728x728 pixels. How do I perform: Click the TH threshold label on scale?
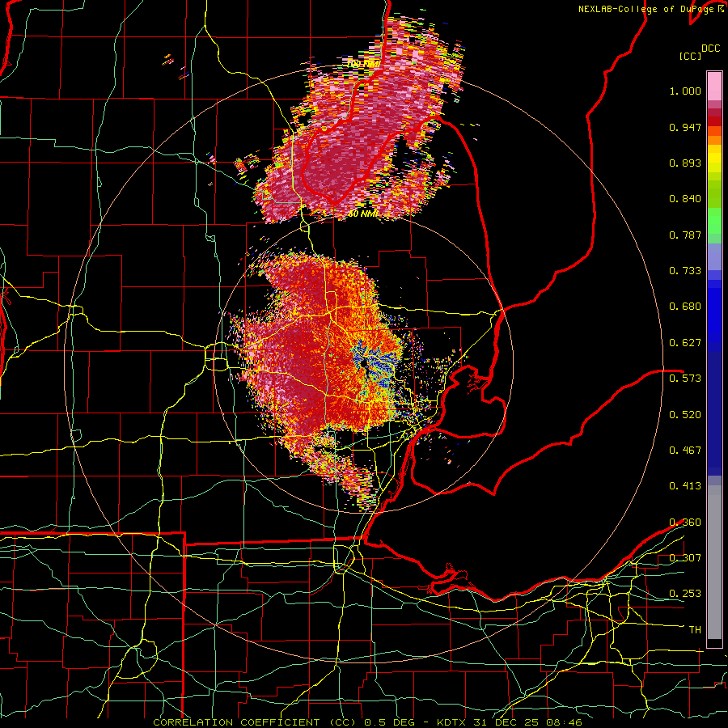695,630
